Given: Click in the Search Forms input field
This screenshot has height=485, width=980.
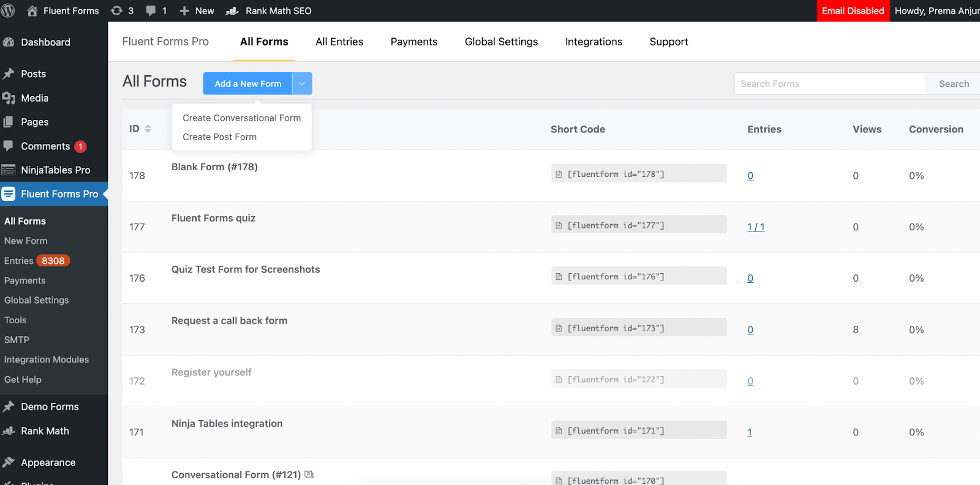Looking at the screenshot, I should (830, 84).
